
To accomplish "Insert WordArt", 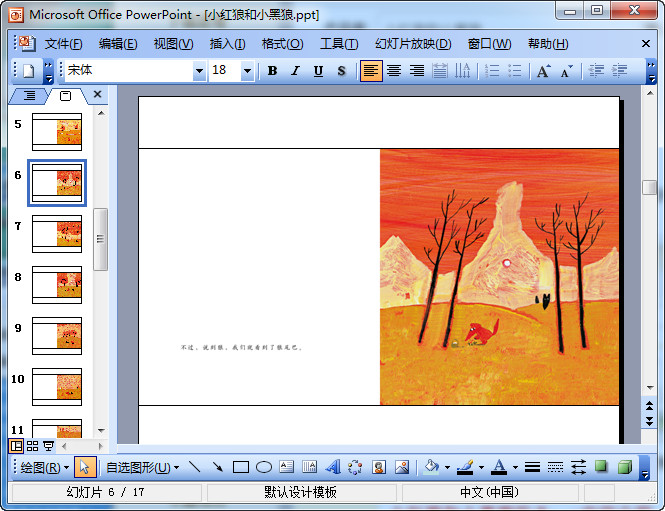I will 332,467.
